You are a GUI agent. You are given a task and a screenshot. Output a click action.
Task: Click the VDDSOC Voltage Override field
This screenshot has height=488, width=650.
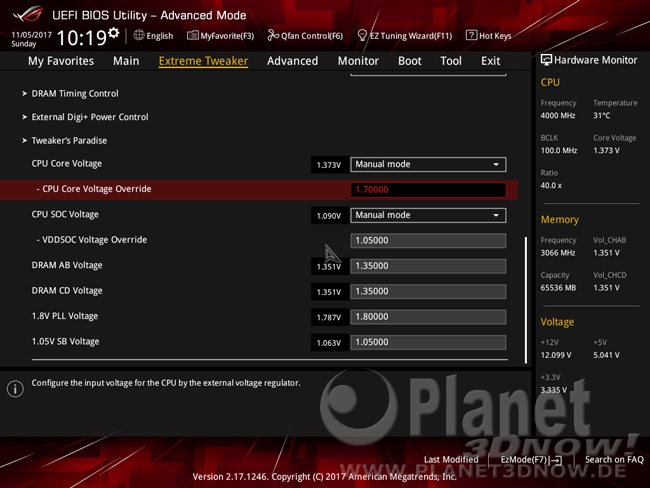[428, 240]
